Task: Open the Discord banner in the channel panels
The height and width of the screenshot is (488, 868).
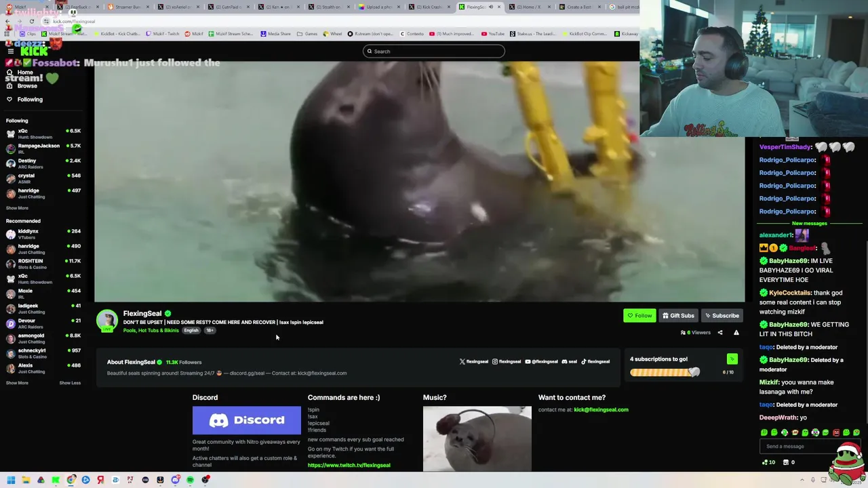Action: tap(246, 420)
